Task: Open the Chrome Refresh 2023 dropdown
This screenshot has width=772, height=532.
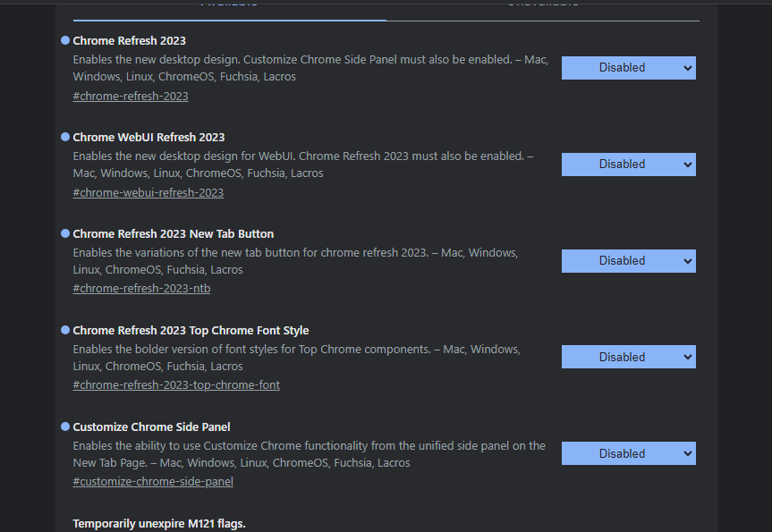Action: pyautogui.click(x=628, y=67)
